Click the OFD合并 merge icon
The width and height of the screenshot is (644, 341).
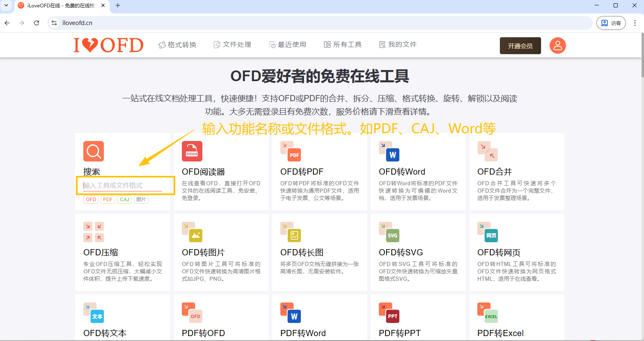[x=488, y=151]
